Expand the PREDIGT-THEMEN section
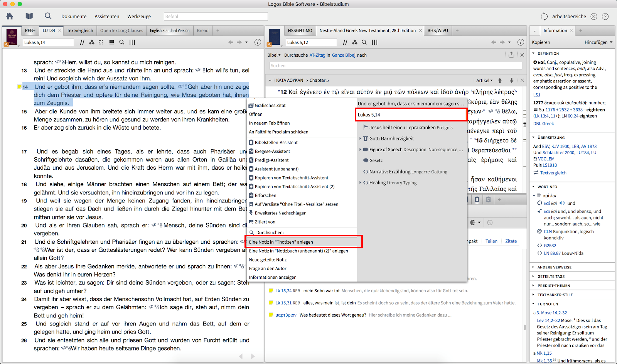The height and width of the screenshot is (364, 617). click(533, 286)
